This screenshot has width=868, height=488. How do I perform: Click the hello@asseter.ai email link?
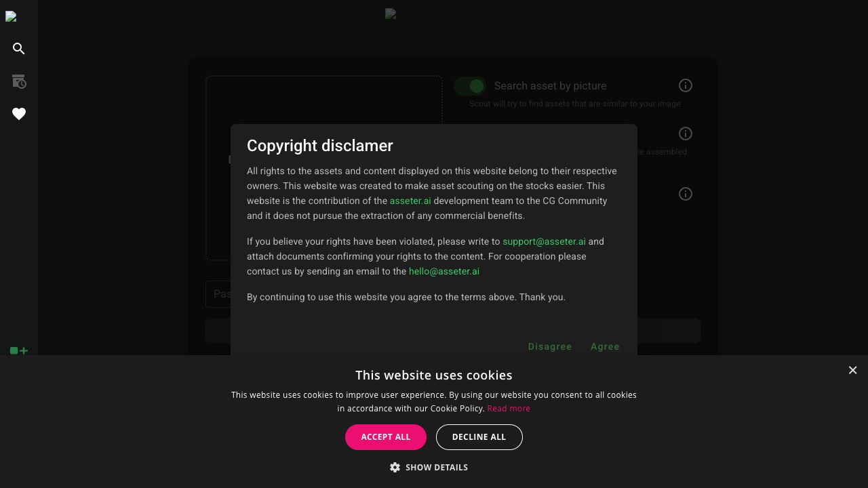point(444,271)
